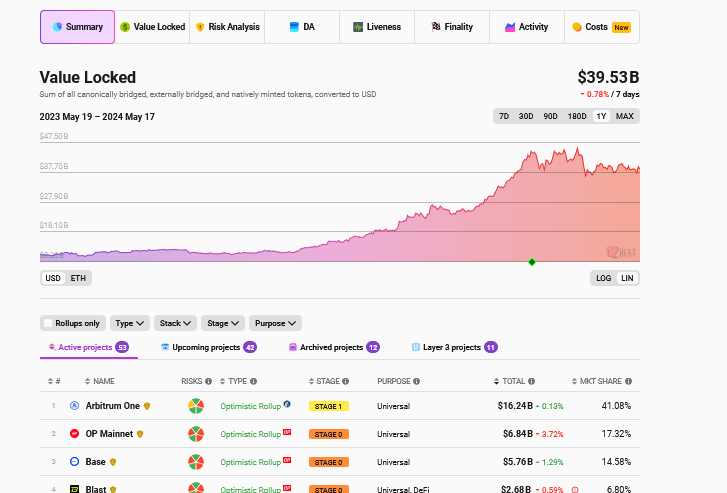
Task: Sort table by TOTAL column
Action: [x=510, y=381]
